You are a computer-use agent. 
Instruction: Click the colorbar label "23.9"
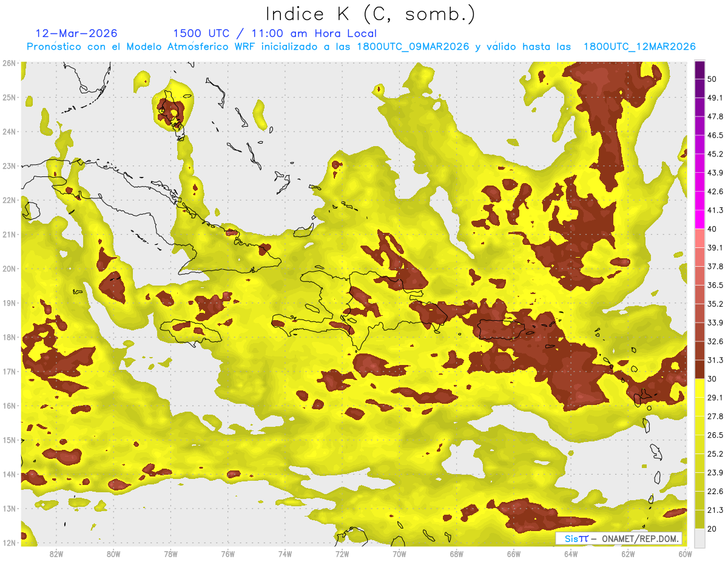(x=715, y=472)
